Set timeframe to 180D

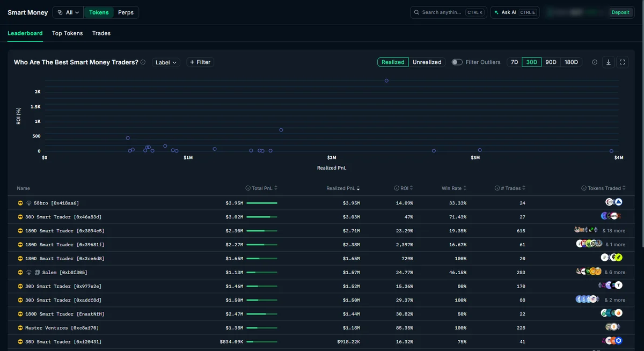[571, 62]
